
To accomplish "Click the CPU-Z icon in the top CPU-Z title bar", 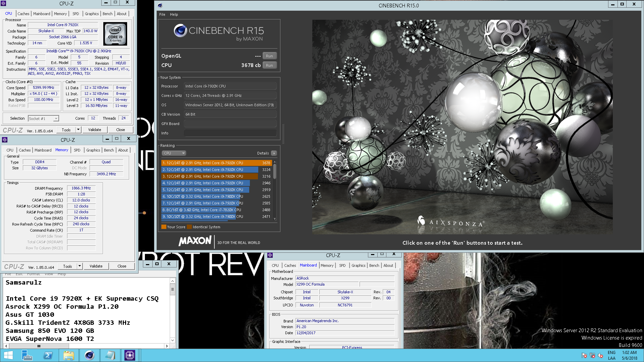I will coord(3,3).
